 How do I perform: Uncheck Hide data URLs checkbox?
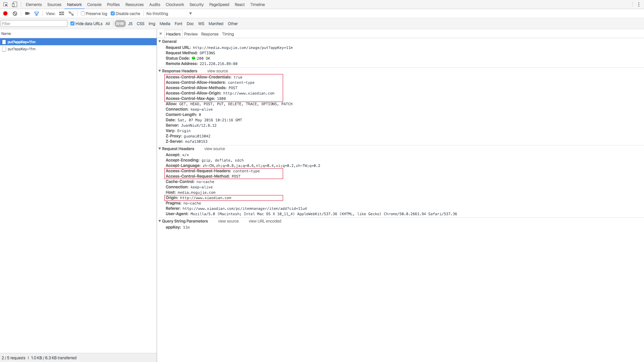coord(72,24)
